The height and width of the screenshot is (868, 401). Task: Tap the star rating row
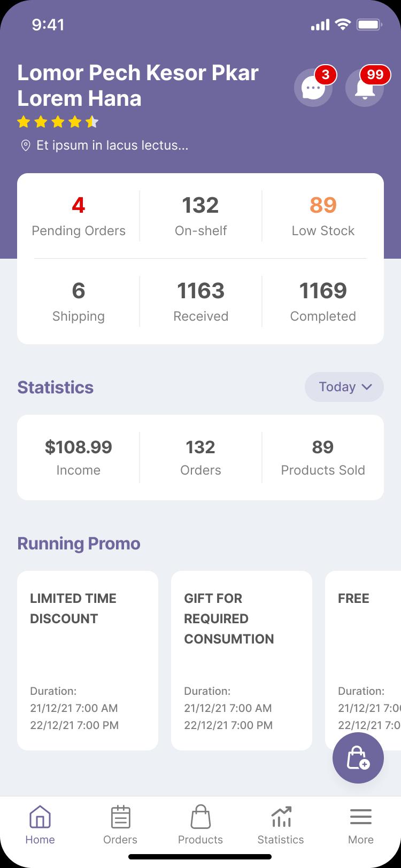pos(58,122)
